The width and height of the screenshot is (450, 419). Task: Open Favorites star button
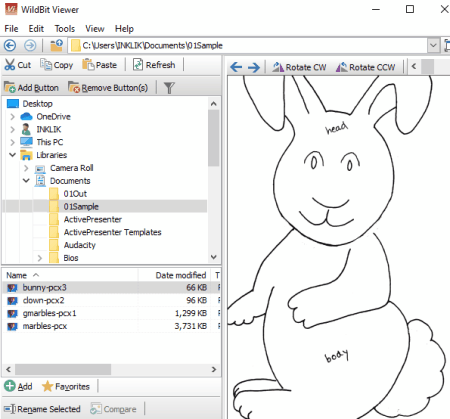coord(66,386)
